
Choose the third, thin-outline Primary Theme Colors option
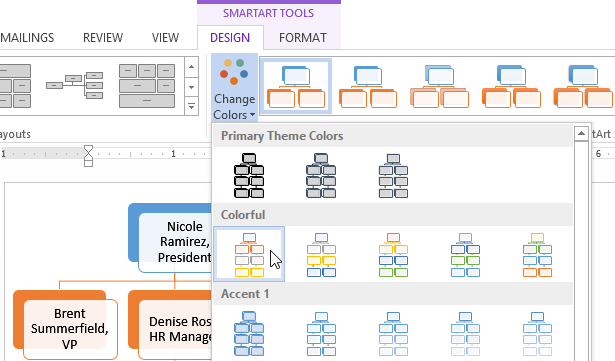point(393,175)
